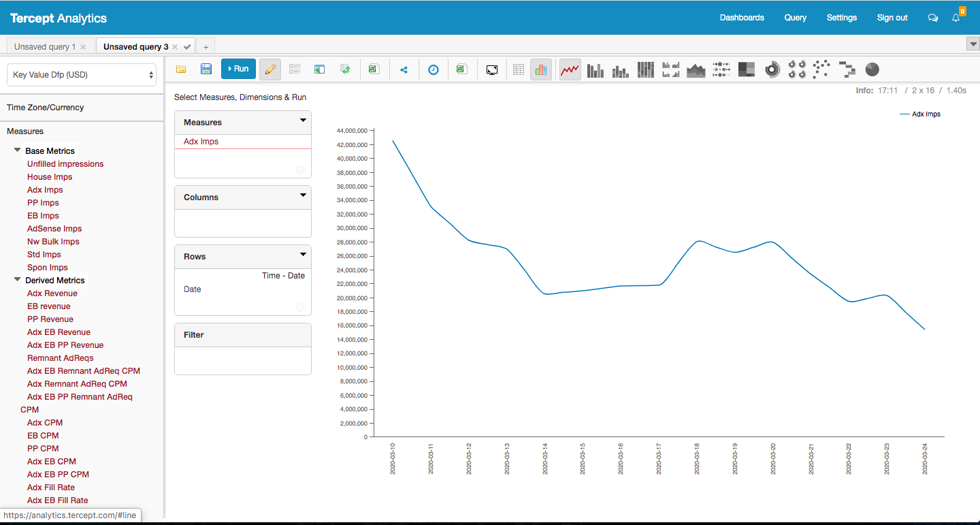Expand the Time Zone/Currency section
The image size is (980, 525).
[x=46, y=108]
